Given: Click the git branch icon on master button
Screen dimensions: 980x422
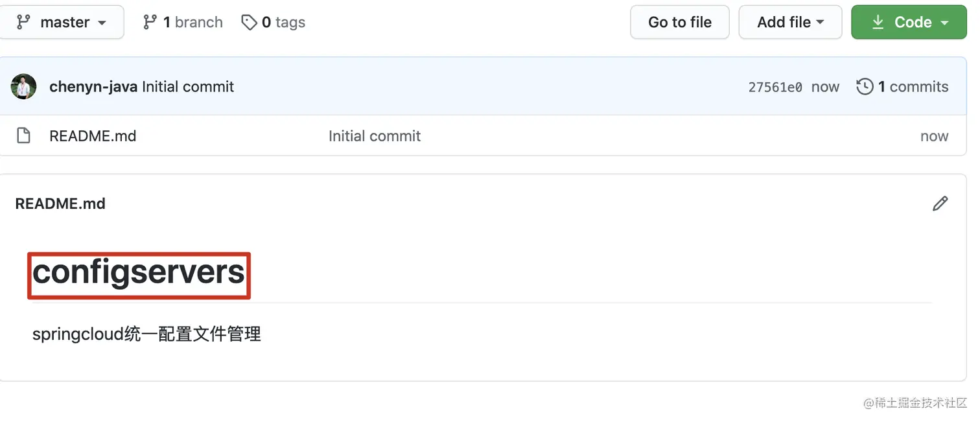Looking at the screenshot, I should (23, 22).
